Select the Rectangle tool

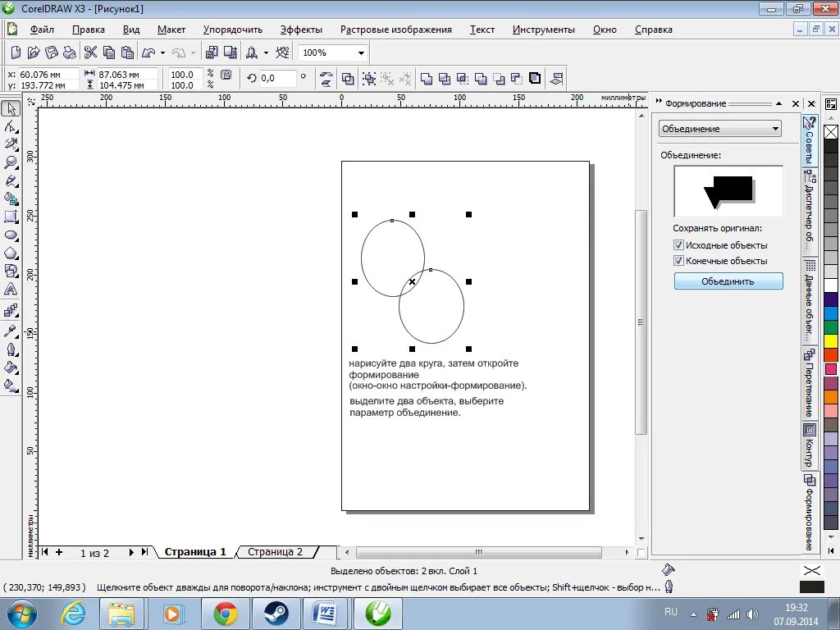(11, 217)
